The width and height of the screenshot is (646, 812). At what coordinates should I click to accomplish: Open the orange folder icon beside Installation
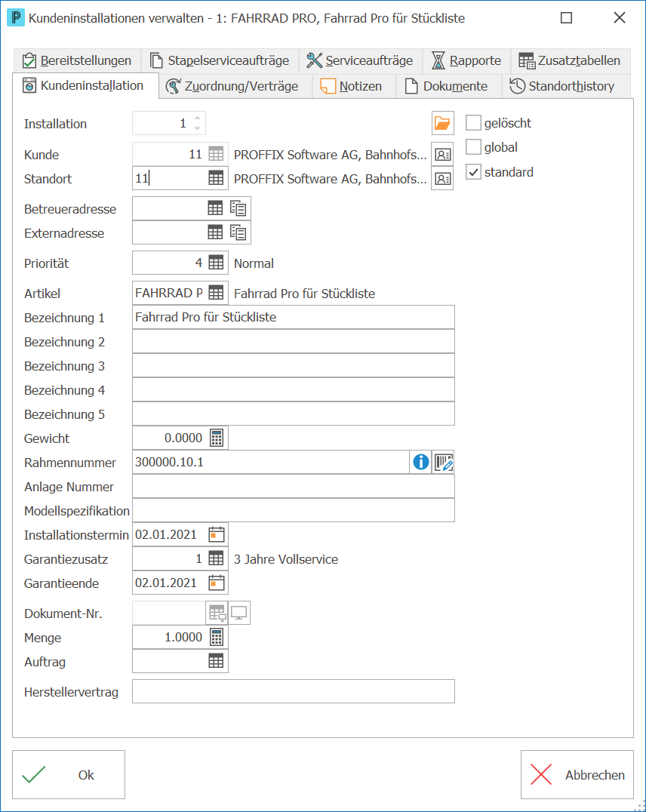click(x=442, y=123)
